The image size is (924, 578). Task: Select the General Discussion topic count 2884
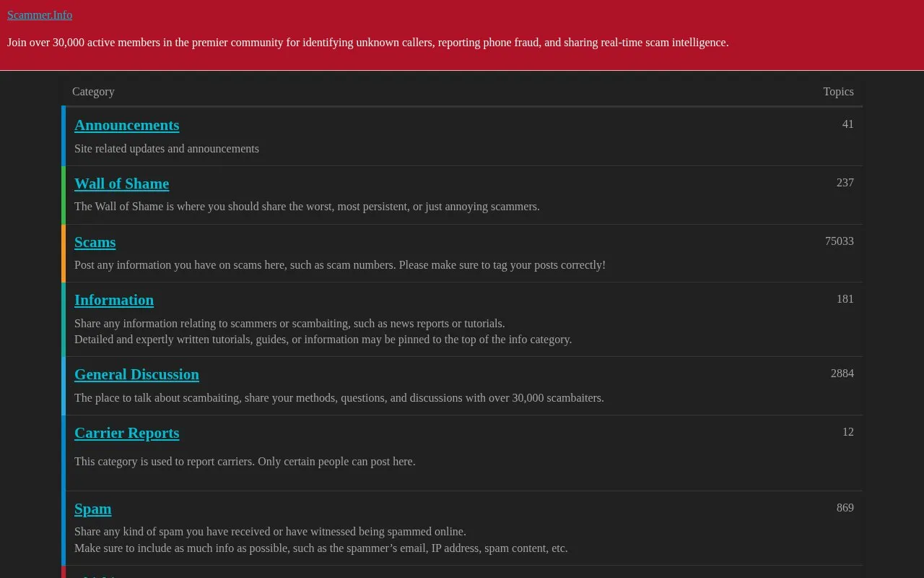pyautogui.click(x=842, y=374)
